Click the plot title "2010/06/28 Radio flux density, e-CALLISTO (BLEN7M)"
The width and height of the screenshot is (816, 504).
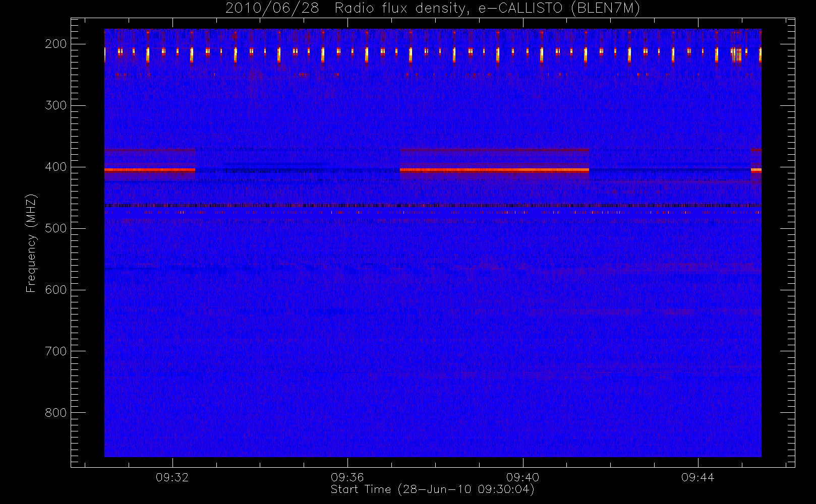(432, 8)
